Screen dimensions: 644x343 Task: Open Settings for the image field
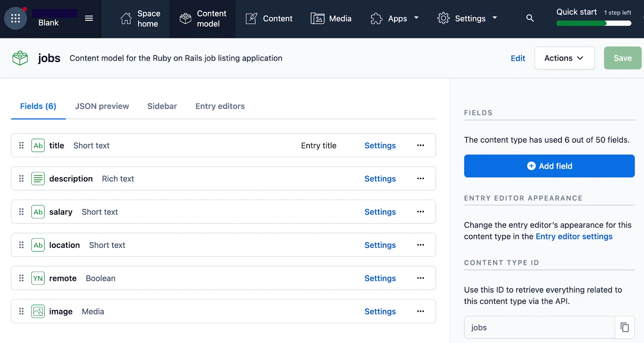click(x=380, y=312)
